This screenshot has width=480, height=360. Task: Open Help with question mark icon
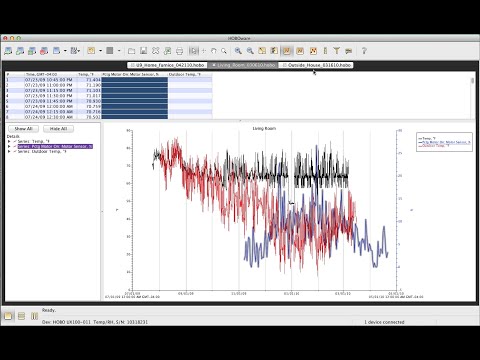pyautogui.click(x=364, y=51)
